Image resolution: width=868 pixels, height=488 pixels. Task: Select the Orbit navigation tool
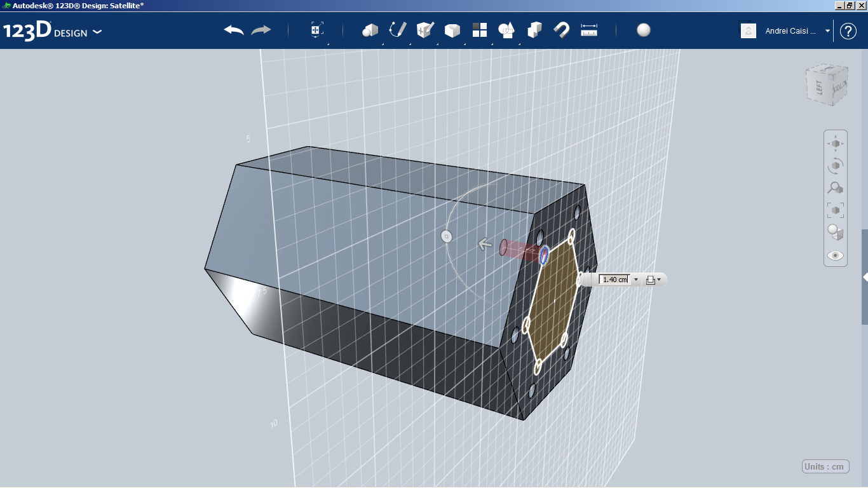click(x=836, y=166)
